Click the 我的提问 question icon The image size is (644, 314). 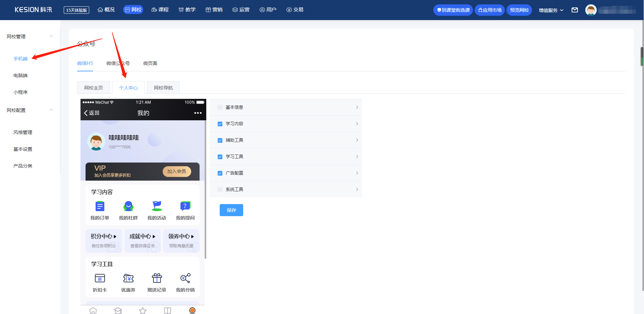185,206
